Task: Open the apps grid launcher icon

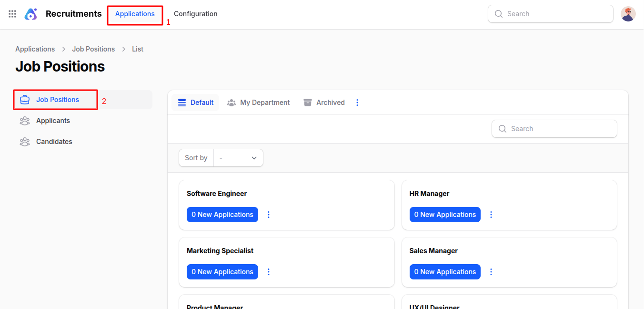Action: pos(12,14)
